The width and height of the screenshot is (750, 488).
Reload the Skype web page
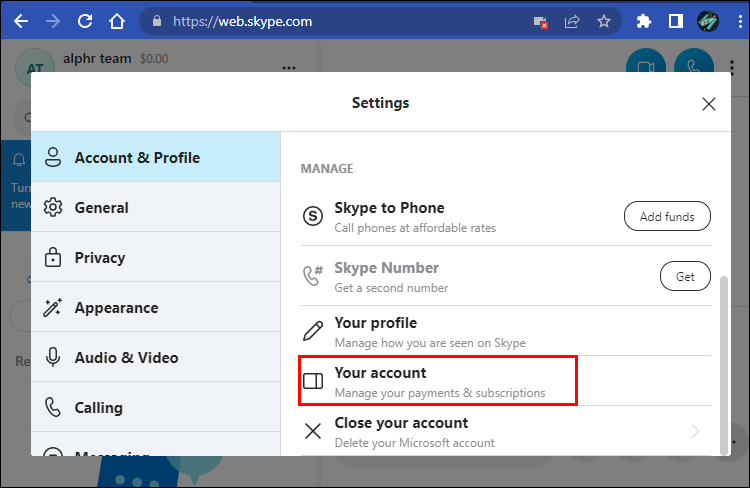[85, 20]
